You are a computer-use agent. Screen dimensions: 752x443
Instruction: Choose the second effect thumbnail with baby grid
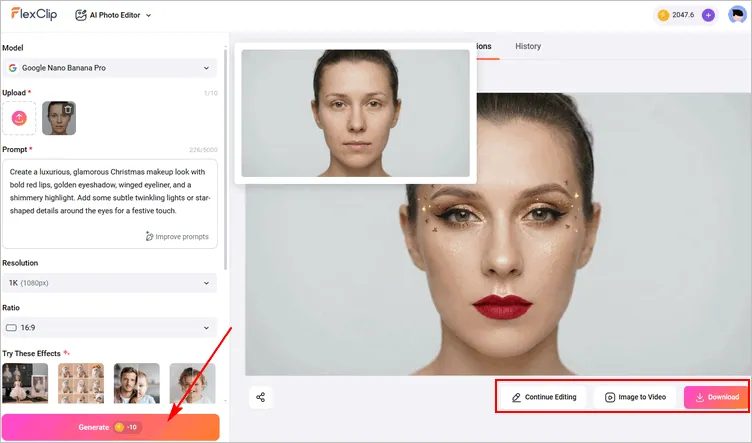(x=81, y=383)
